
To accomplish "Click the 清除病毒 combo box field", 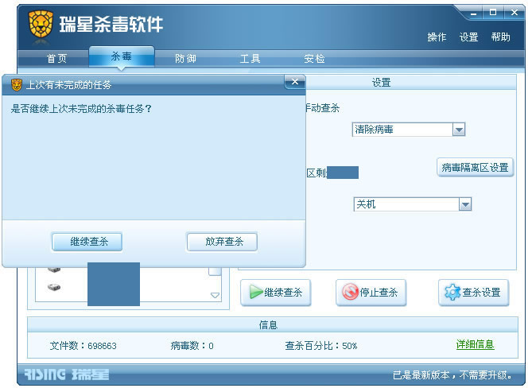I will click(x=409, y=130).
